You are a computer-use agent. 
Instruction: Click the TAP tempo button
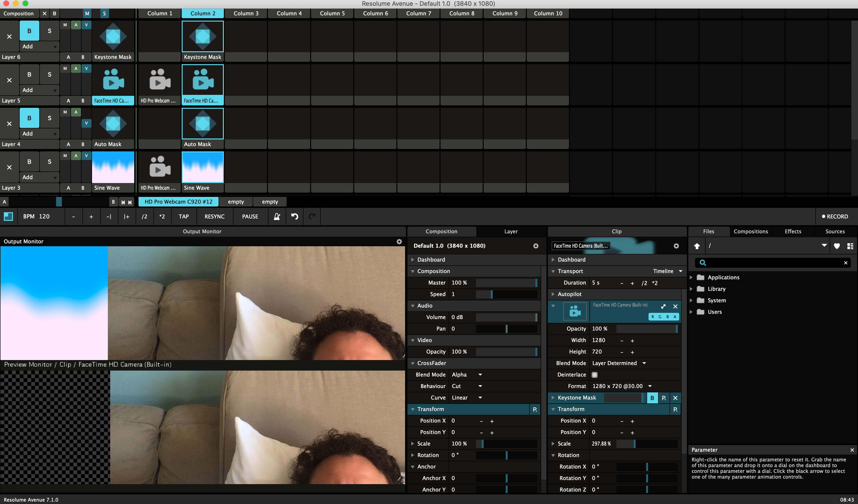pyautogui.click(x=184, y=217)
